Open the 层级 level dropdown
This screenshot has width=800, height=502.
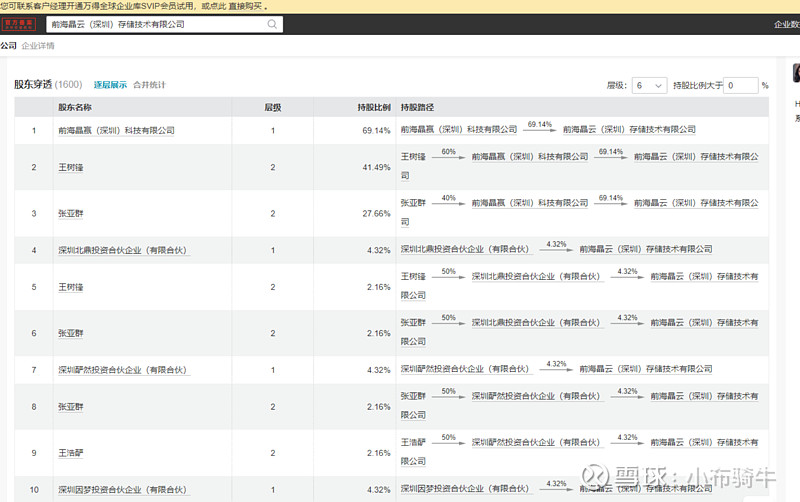[649, 86]
